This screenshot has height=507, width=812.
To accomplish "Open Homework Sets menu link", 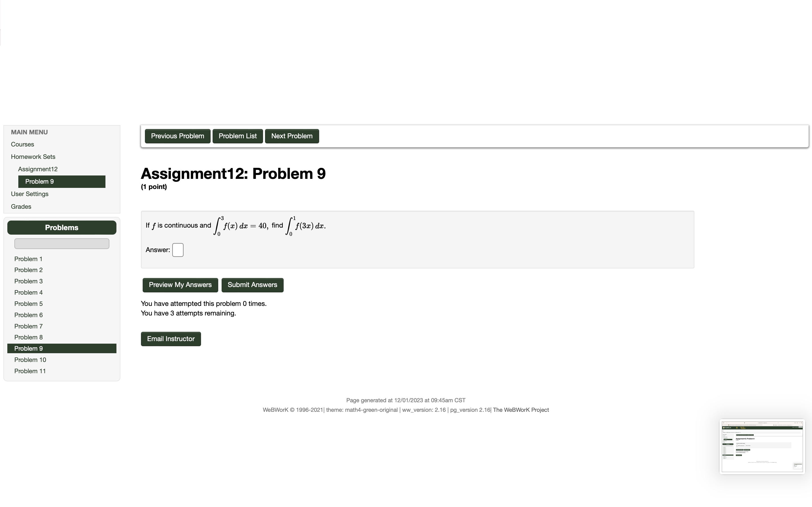I will [x=33, y=157].
